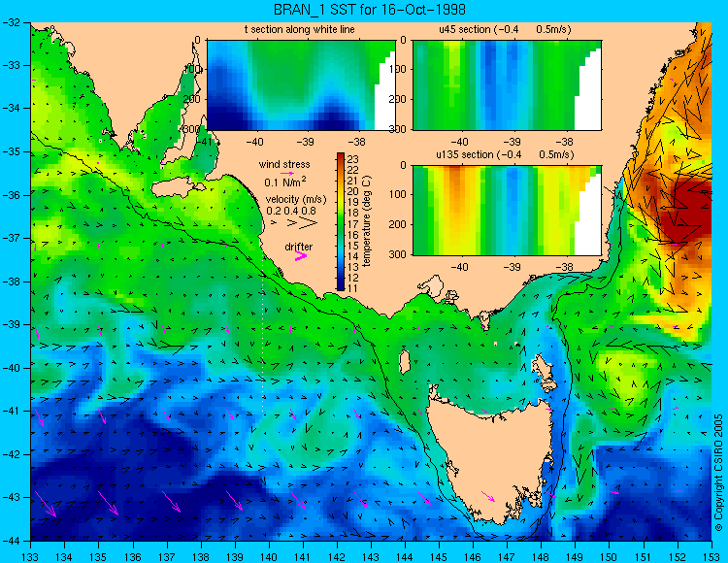
Task: Click longitude axis label 133
Action: 31,555
